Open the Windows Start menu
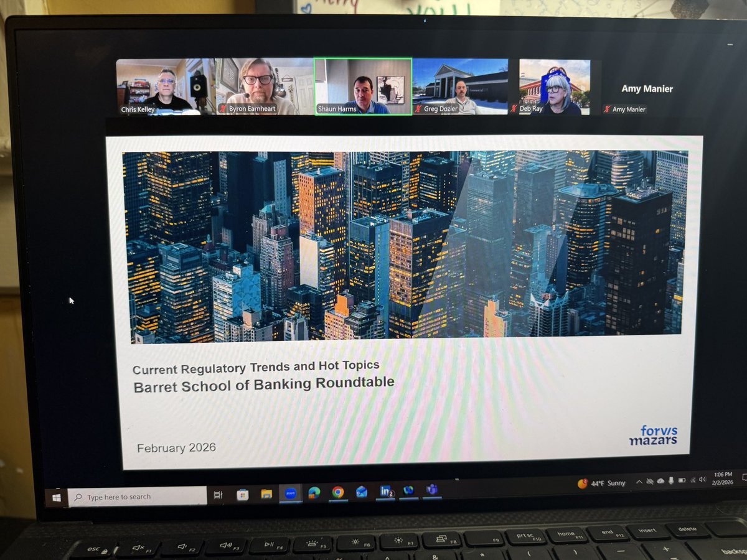 (x=56, y=497)
